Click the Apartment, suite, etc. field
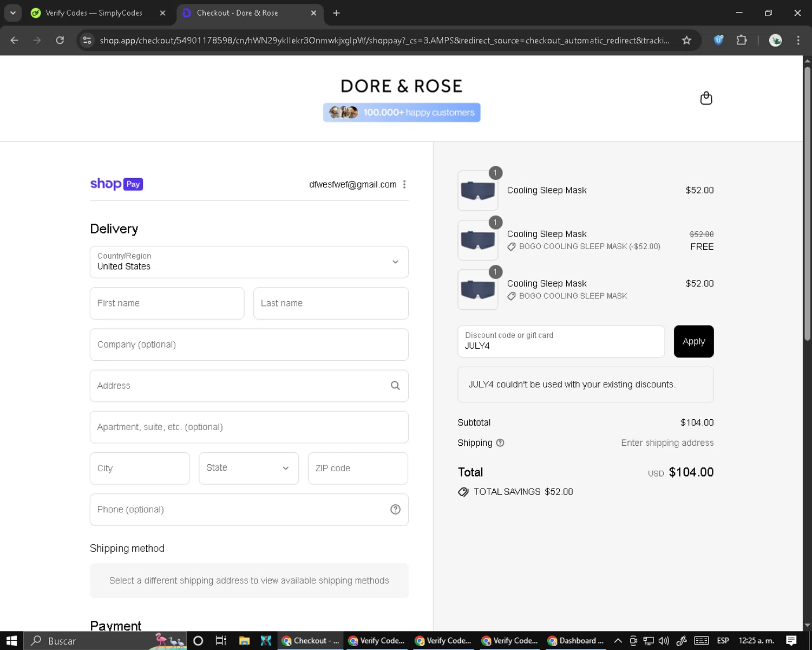The height and width of the screenshot is (650, 812). coord(249,427)
